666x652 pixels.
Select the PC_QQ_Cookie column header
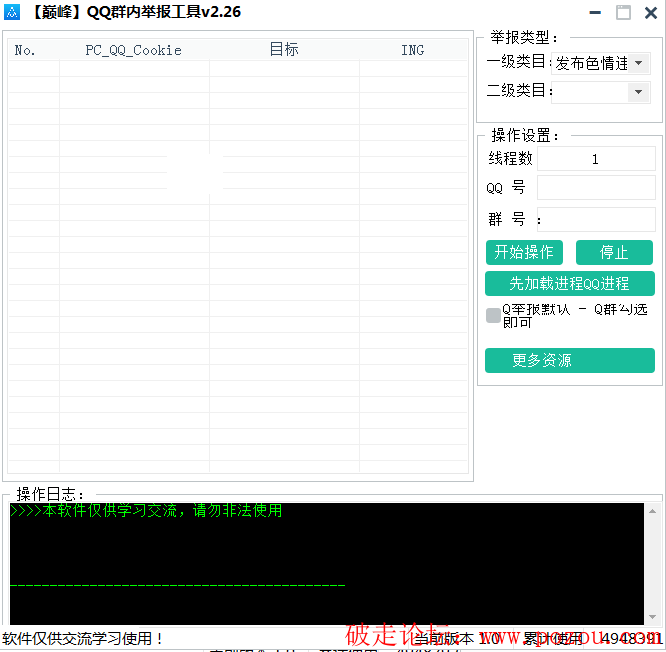point(134,50)
